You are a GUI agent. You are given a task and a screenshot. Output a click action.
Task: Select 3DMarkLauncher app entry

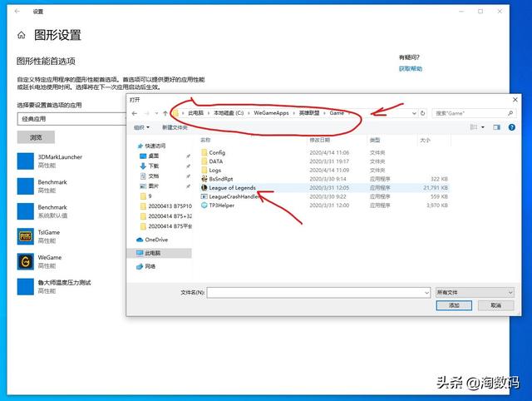coord(50,161)
